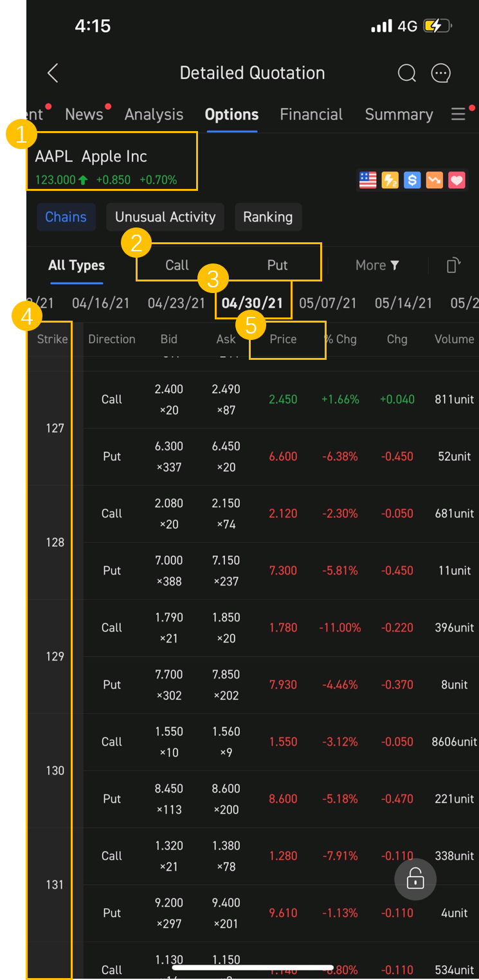The image size is (479, 980).
Task: Tap the back arrow icon
Action: click(53, 73)
